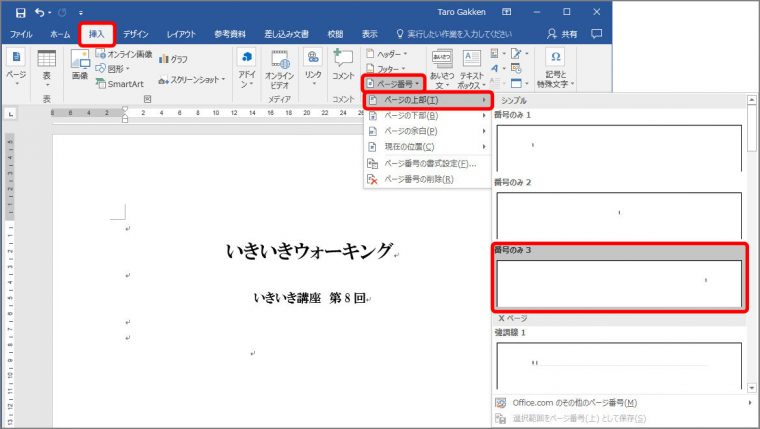
Task: Open the レイアウト tab
Action: 181,34
